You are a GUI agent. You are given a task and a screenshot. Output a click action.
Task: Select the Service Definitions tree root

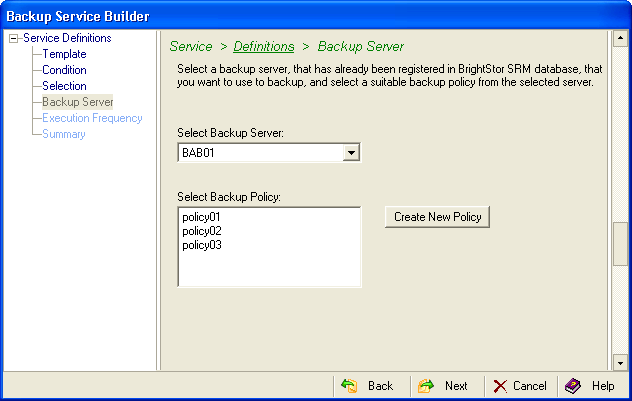pos(67,38)
